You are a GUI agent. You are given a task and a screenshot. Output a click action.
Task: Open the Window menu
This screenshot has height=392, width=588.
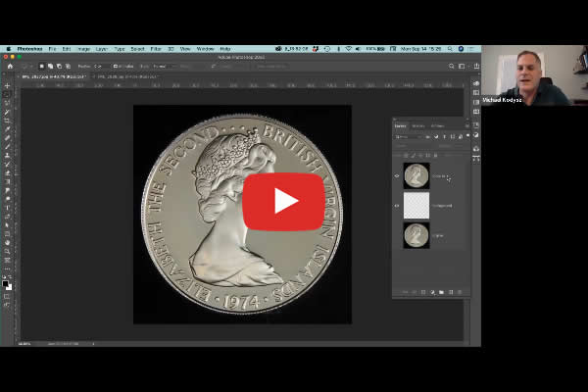pos(205,49)
